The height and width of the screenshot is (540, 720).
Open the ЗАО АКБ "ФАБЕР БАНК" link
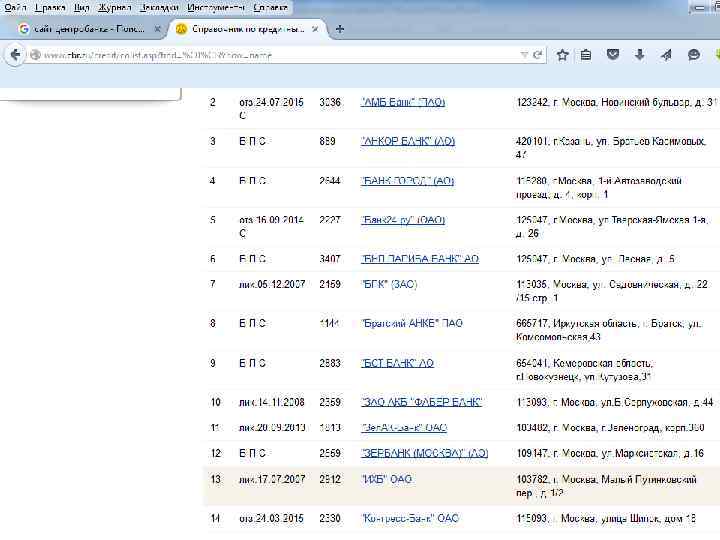pos(422,402)
